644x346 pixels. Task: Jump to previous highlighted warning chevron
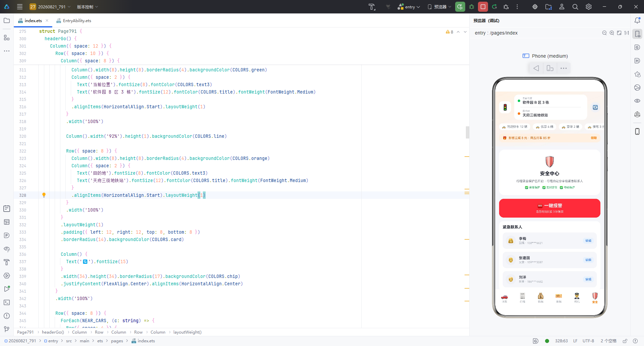pyautogui.click(x=458, y=32)
